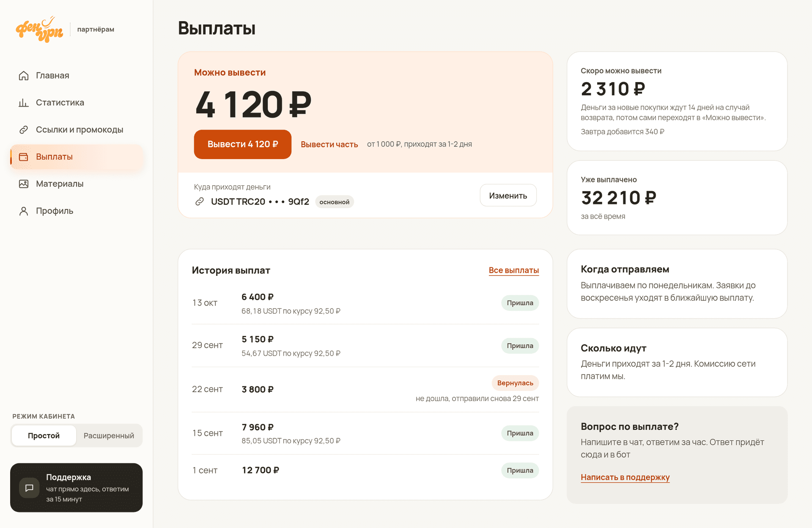
Task: Click the bar chart icon beside Статистика
Action: tap(24, 102)
